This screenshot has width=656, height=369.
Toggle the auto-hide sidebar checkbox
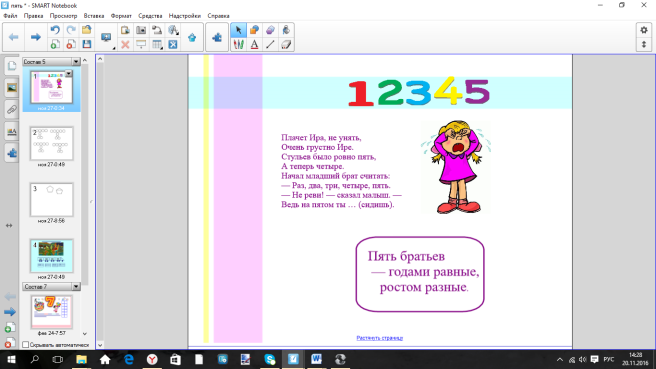point(26,345)
